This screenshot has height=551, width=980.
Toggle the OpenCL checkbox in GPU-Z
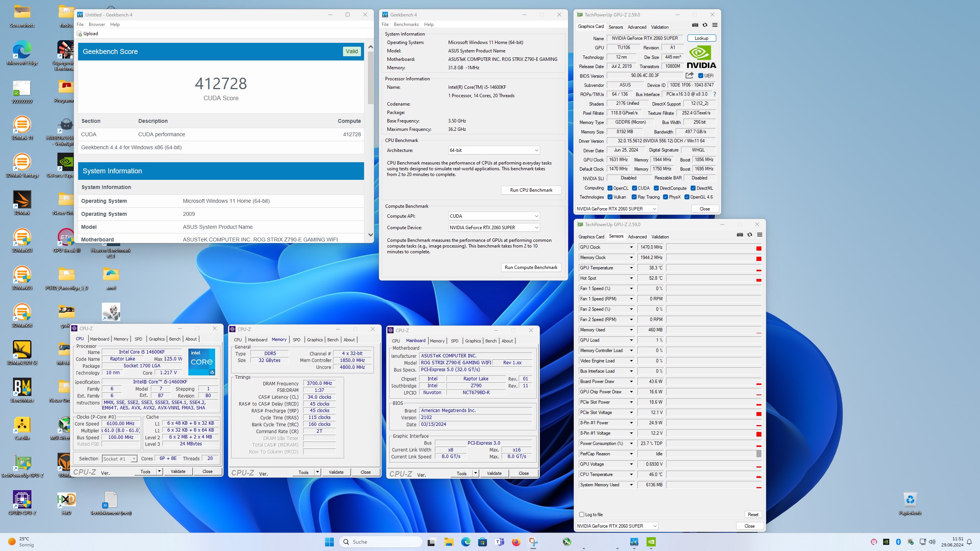tap(610, 188)
